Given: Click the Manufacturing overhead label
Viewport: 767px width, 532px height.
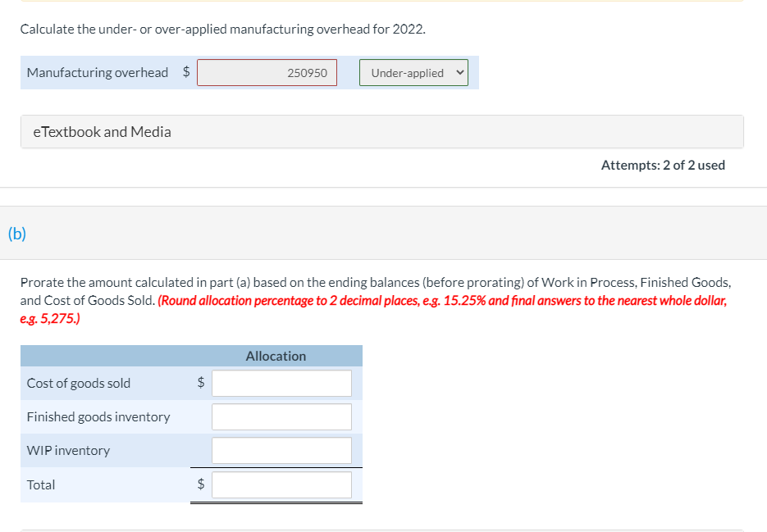Looking at the screenshot, I should coord(97,72).
